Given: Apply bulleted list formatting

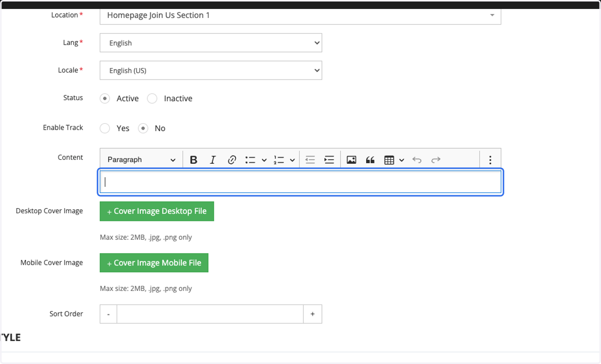Looking at the screenshot, I should pos(250,160).
